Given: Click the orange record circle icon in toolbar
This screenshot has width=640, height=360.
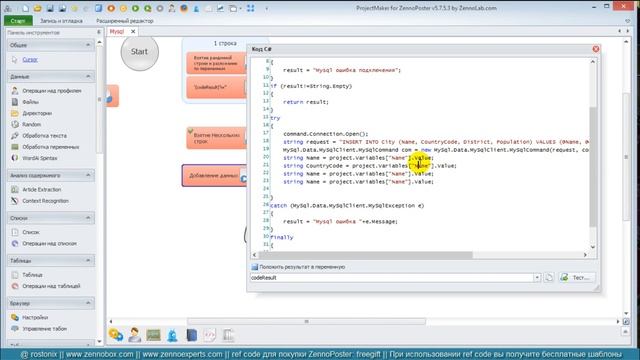Looking at the screenshot, I should 111,8.
